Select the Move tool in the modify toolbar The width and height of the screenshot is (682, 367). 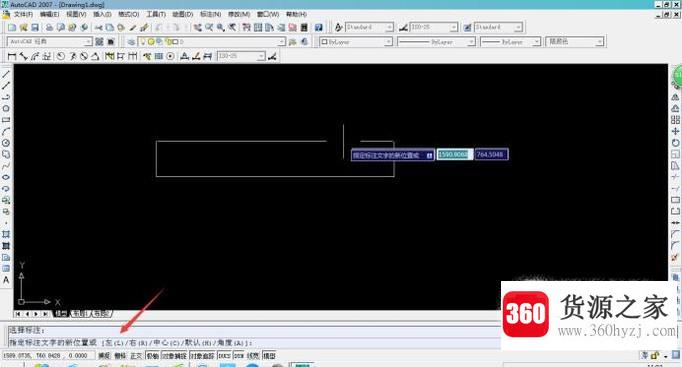[675, 131]
